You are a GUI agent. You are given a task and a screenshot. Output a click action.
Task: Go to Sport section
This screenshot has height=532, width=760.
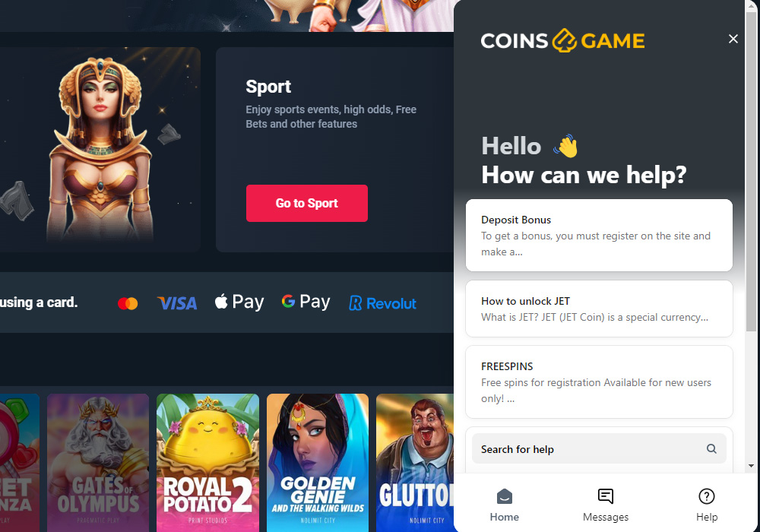pyautogui.click(x=307, y=203)
